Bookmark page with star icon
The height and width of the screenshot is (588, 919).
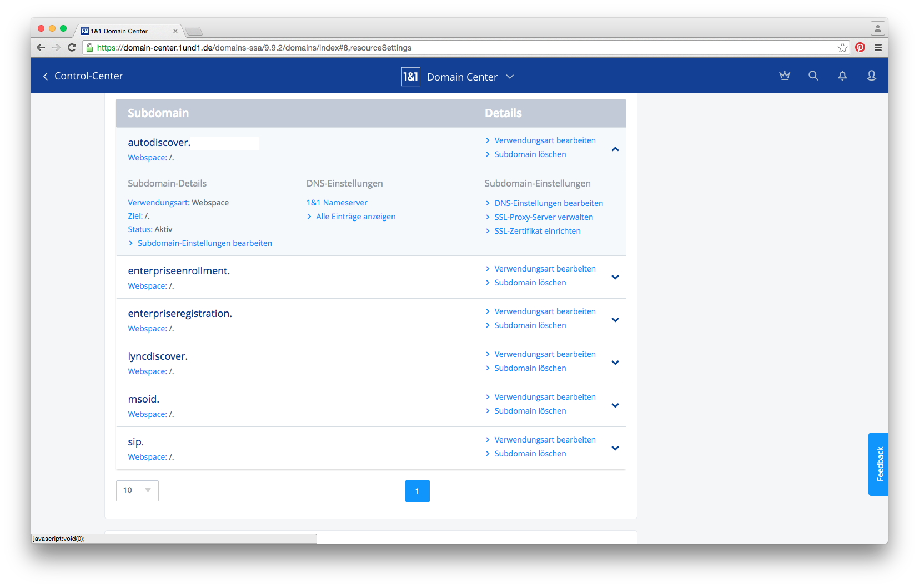[842, 47]
